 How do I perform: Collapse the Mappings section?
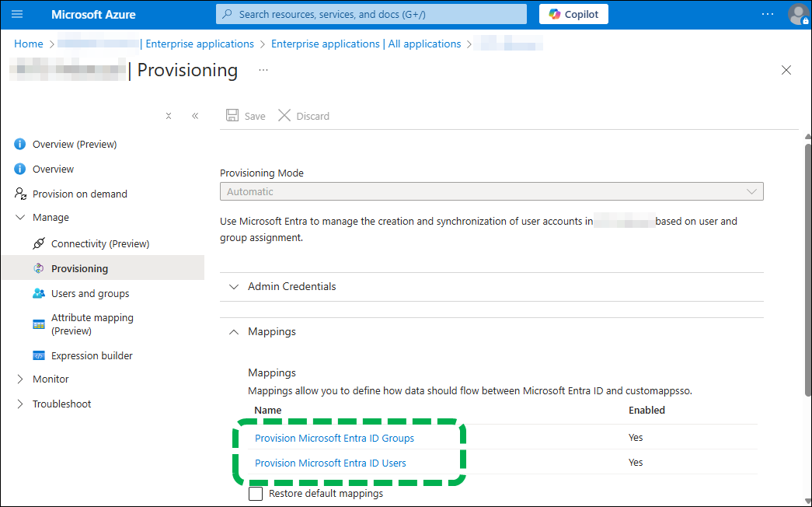(271, 331)
